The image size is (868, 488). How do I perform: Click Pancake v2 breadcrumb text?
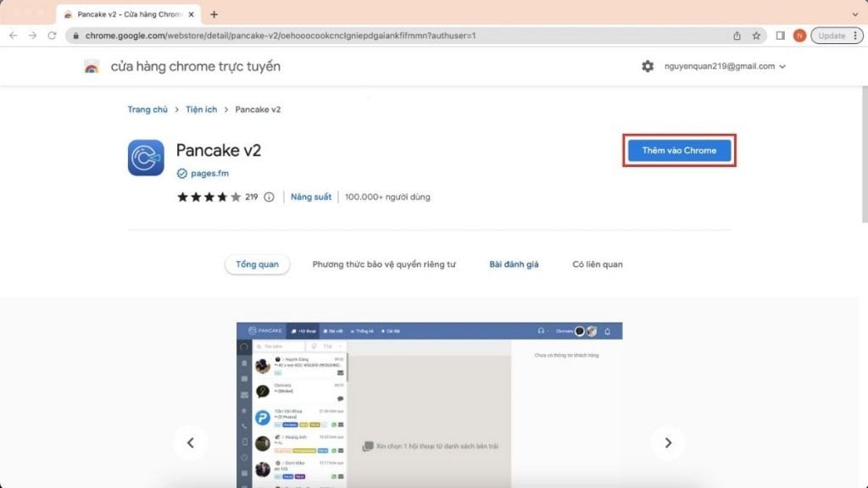[258, 109]
